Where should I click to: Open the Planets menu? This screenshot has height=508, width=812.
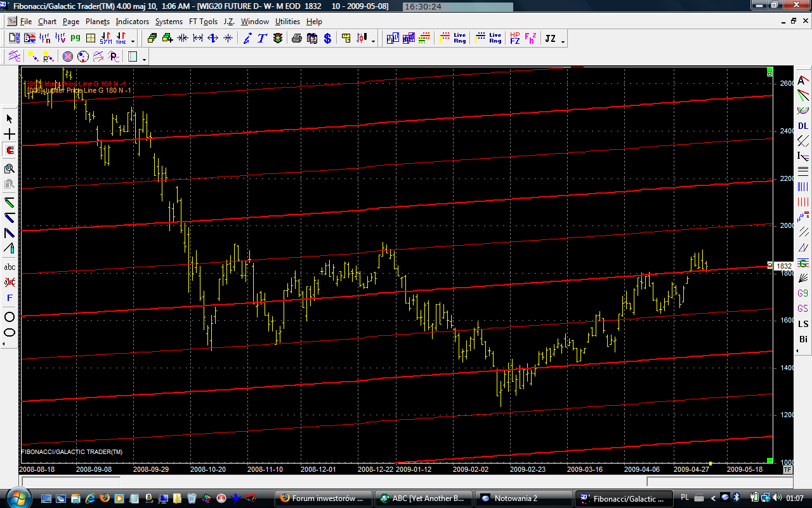(x=98, y=22)
